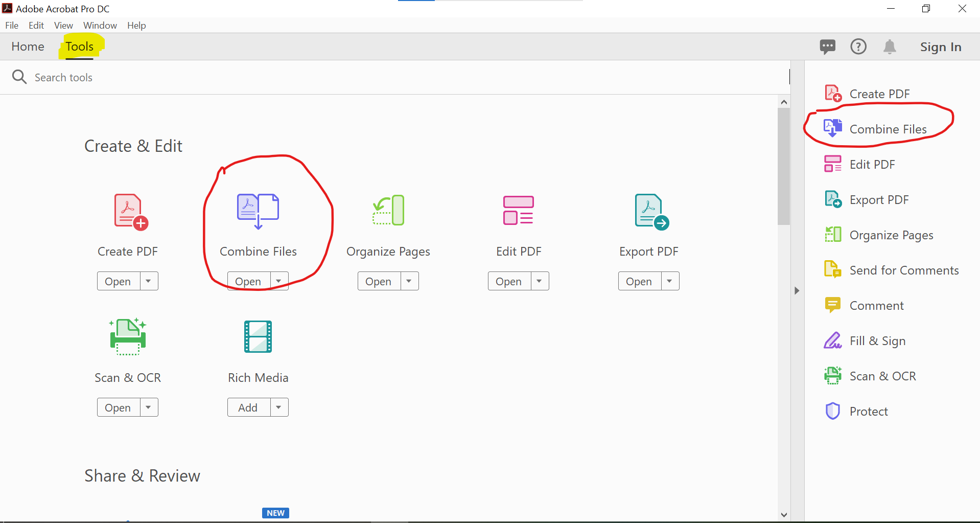Screen dimensions: 980x523
Task: Click Open button under Scan & OCR
Action: [x=118, y=407]
